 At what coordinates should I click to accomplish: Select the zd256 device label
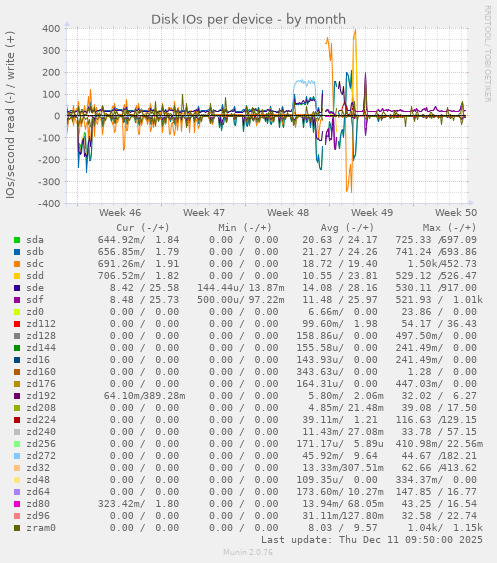[x=41, y=444]
